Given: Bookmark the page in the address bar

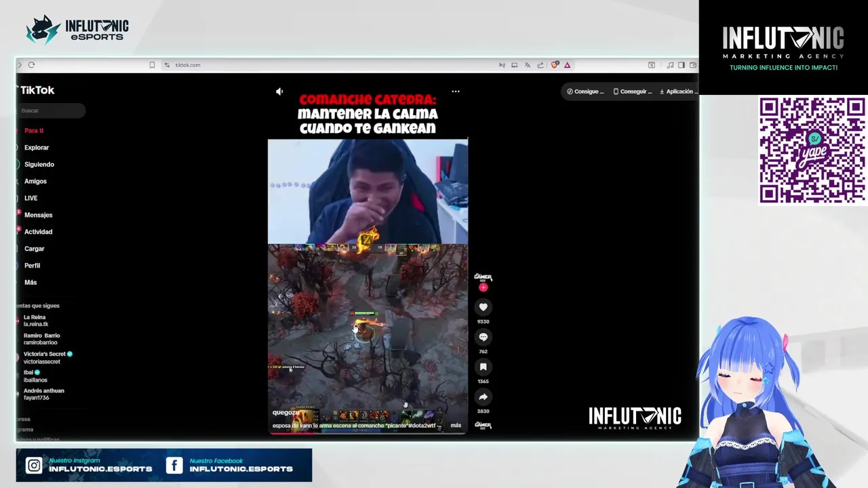Looking at the screenshot, I should 152,65.
